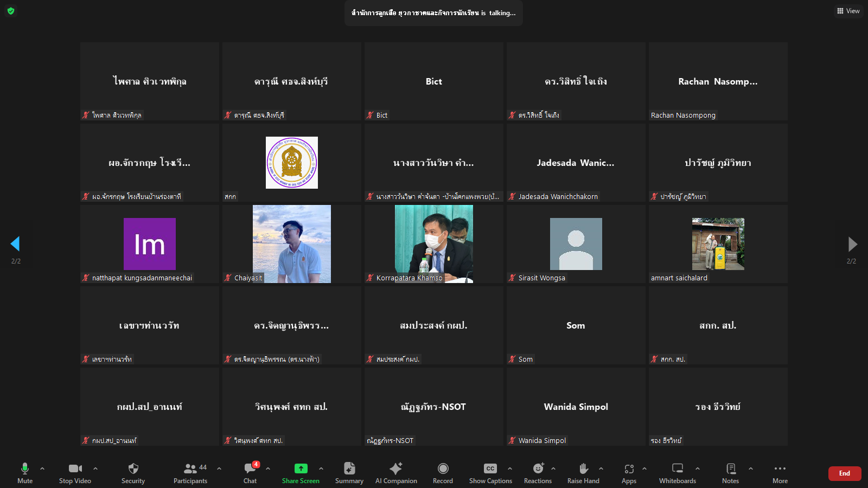868x488 pixels.
Task: Mute the microphone
Action: 25,473
